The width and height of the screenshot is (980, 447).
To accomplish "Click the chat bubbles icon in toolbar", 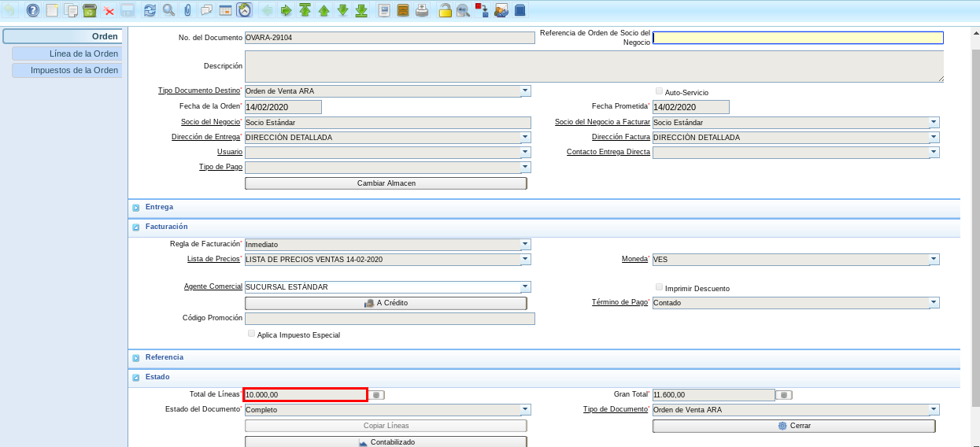I will click(206, 10).
